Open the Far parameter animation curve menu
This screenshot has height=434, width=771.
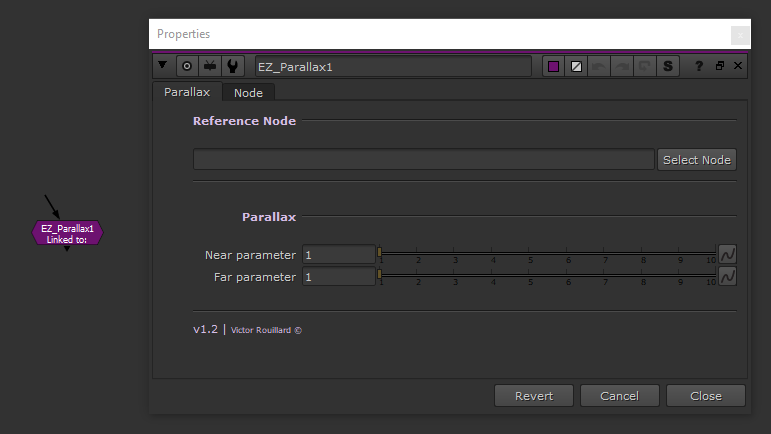click(728, 276)
